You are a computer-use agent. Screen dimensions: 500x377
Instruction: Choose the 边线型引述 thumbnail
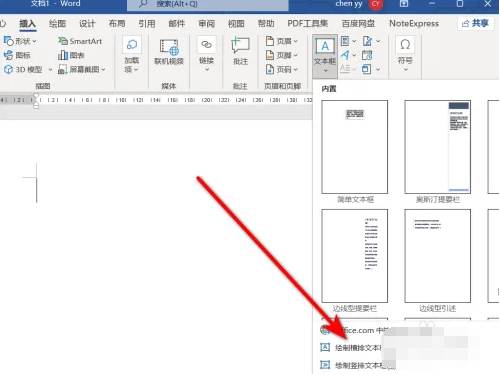pyautogui.click(x=438, y=256)
